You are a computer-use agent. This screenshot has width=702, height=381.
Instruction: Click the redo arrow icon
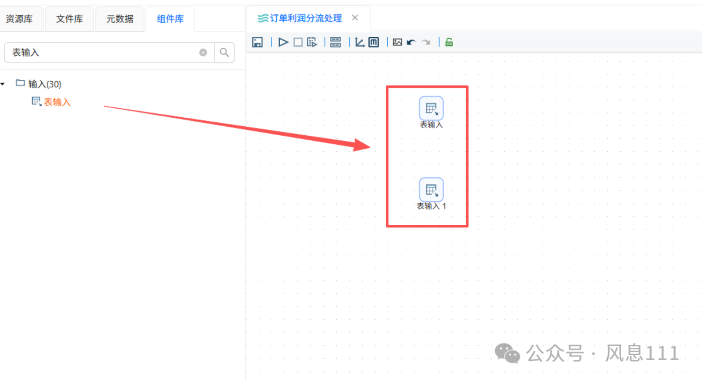[x=426, y=43]
